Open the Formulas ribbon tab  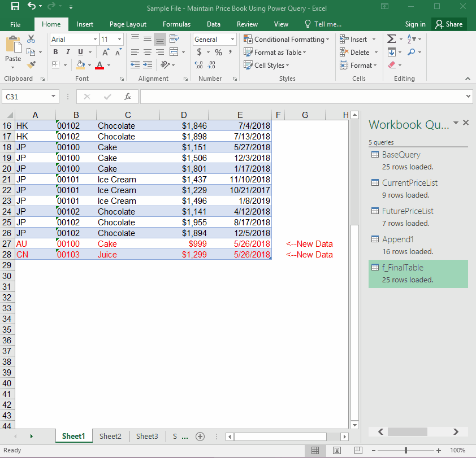coord(176,24)
